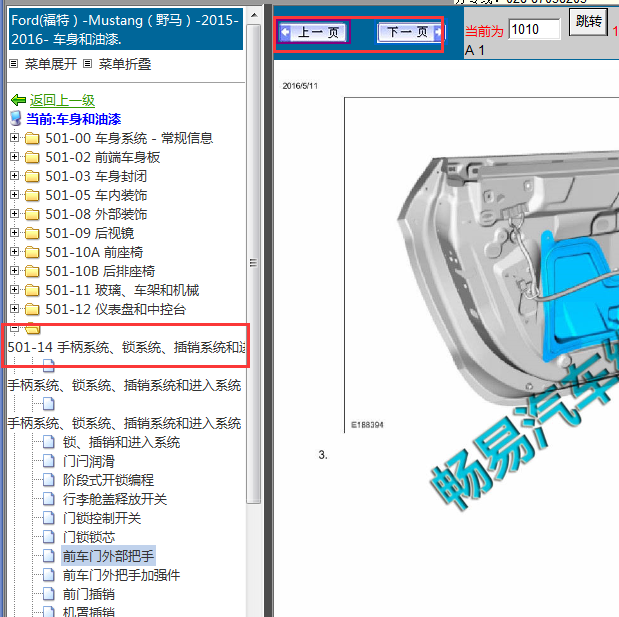Open the 阶段式开锁编程 document
The image size is (619, 617).
point(108,480)
